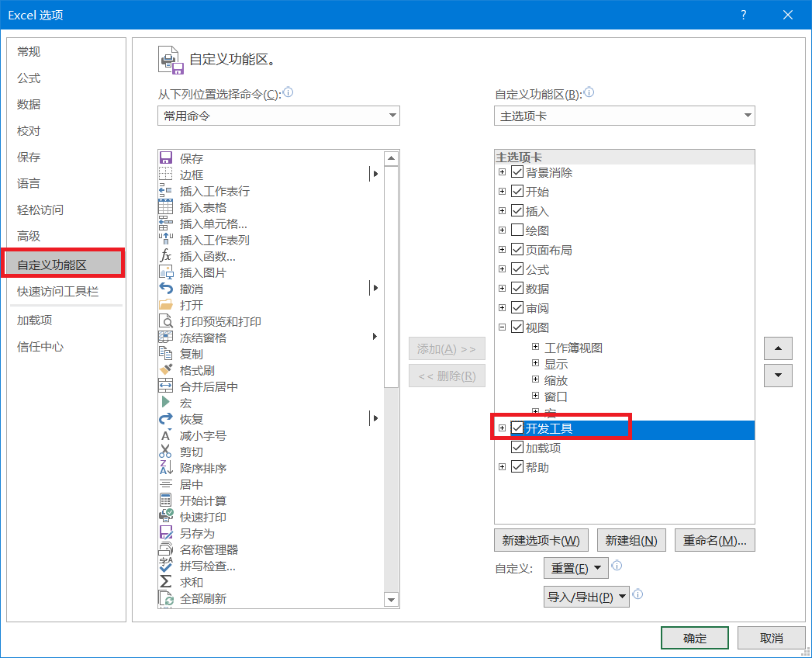The width and height of the screenshot is (812, 658).
Task: Expand the 开发工具 tree node
Action: [x=502, y=428]
